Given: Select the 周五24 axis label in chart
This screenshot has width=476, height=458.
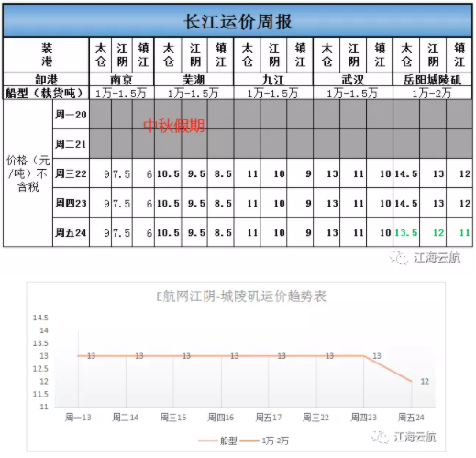Looking at the screenshot, I should [x=411, y=418].
